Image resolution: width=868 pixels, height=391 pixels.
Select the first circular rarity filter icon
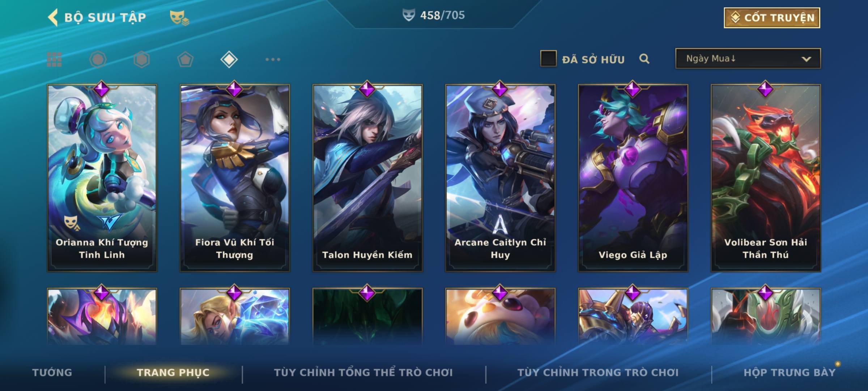98,59
